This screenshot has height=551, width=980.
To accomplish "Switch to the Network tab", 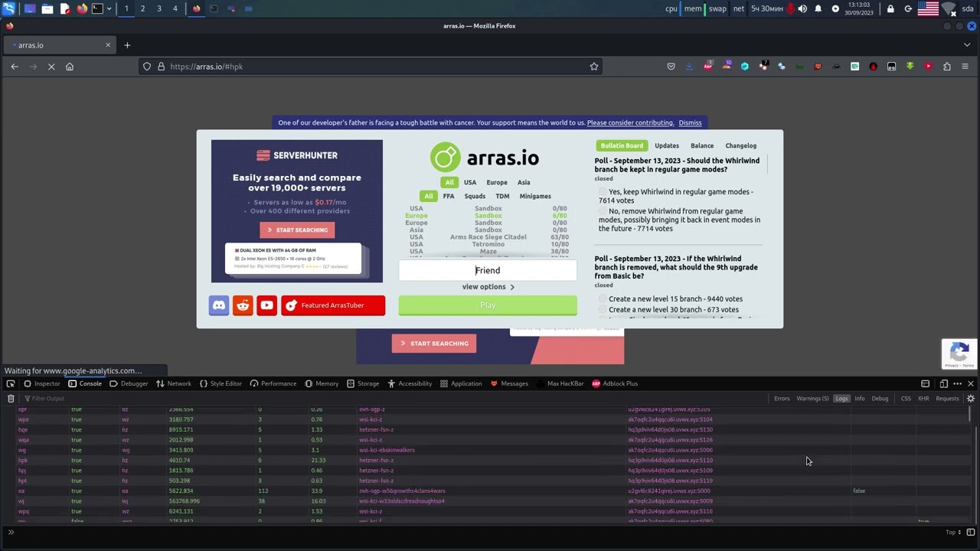I will click(x=174, y=383).
